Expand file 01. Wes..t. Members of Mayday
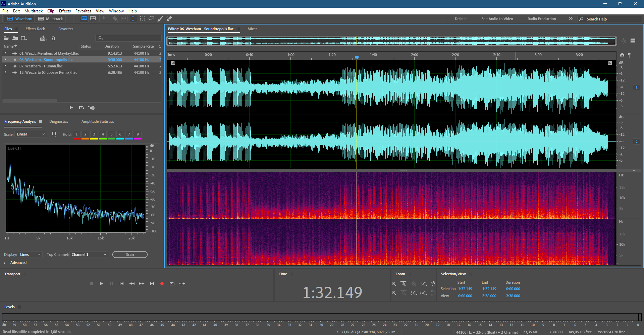This screenshot has width=644, height=335. 5,53
